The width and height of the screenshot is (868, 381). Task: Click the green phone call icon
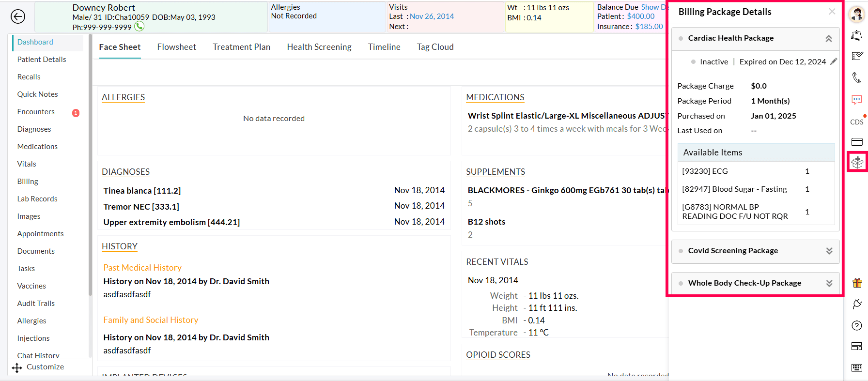[139, 27]
